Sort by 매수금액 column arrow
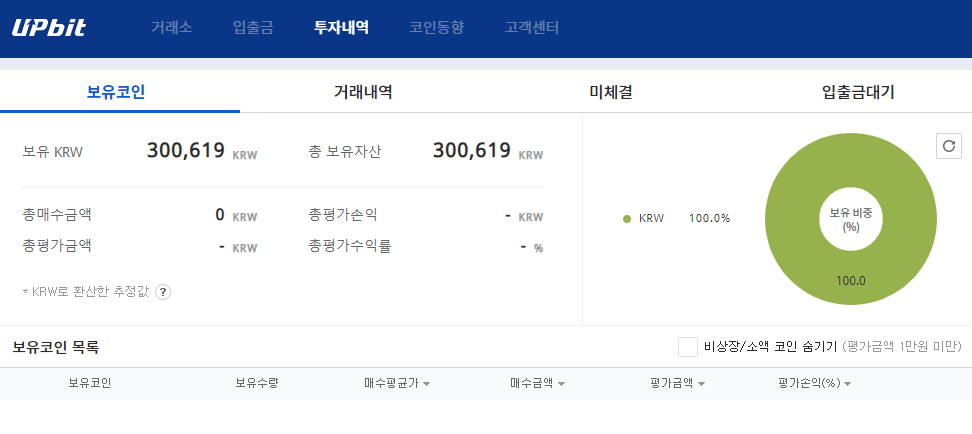This screenshot has height=434, width=972. [561, 384]
